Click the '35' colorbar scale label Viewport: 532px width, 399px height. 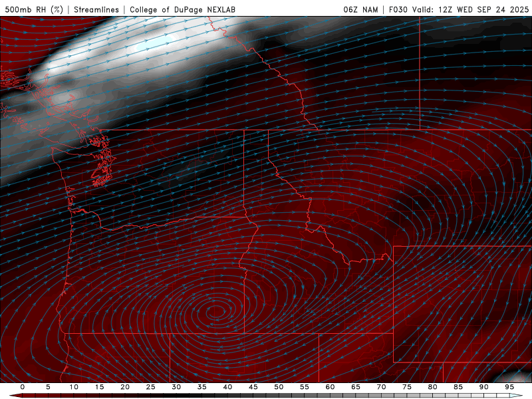202,387
